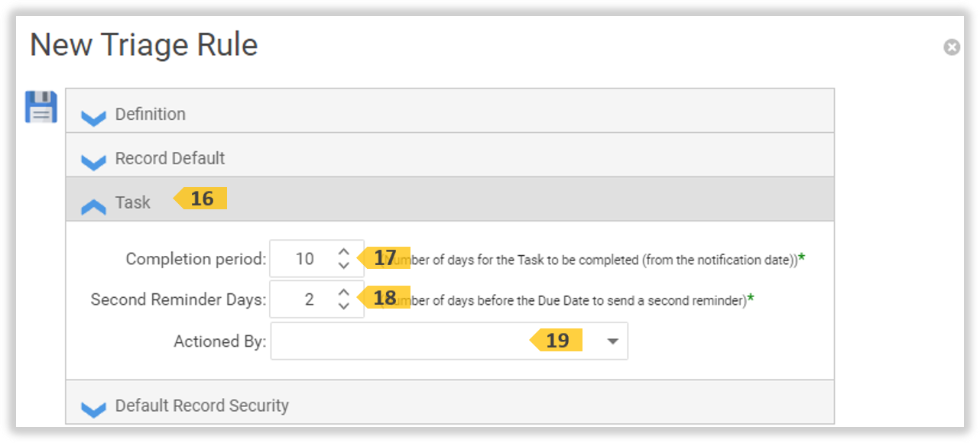Click inside the Actioned By combo box
The width and height of the screenshot is (980, 443).
coord(398,341)
